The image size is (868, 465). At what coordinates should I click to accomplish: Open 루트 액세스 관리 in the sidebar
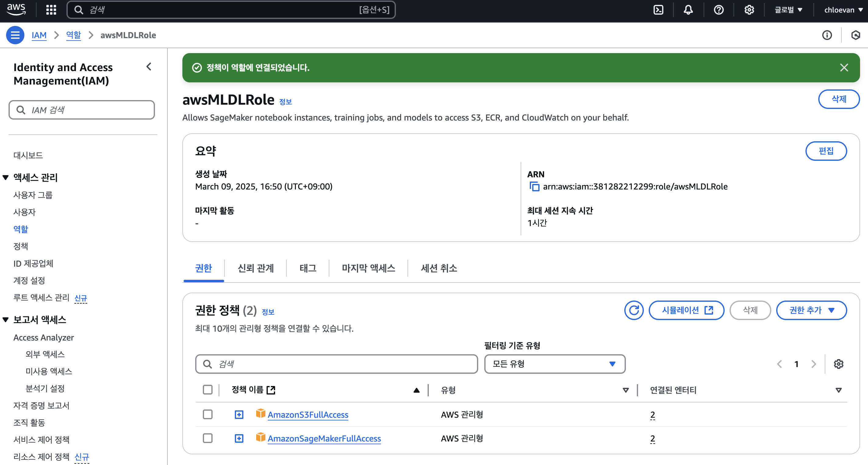[41, 298]
